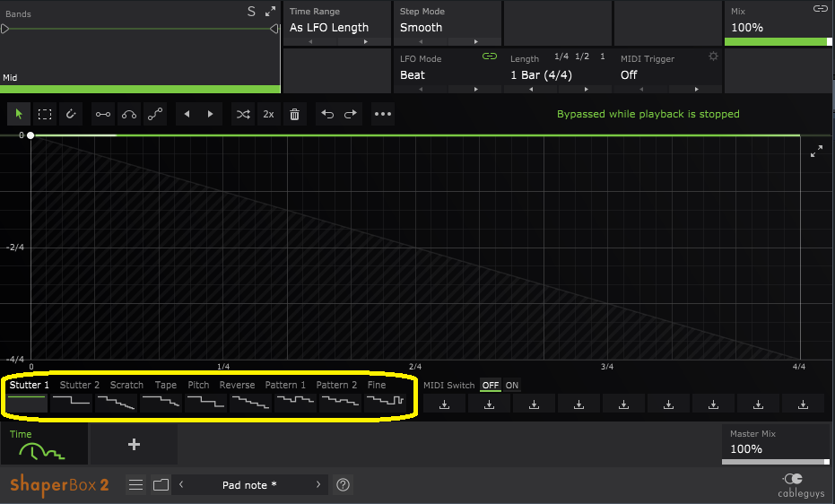Screen dimensions: 835x504
Task: Click the 2x double waveform button
Action: pos(268,114)
